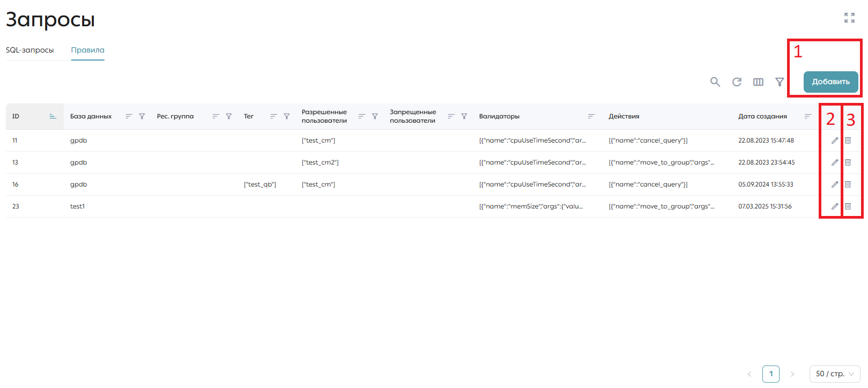Go to previous page arrow

(x=750, y=374)
